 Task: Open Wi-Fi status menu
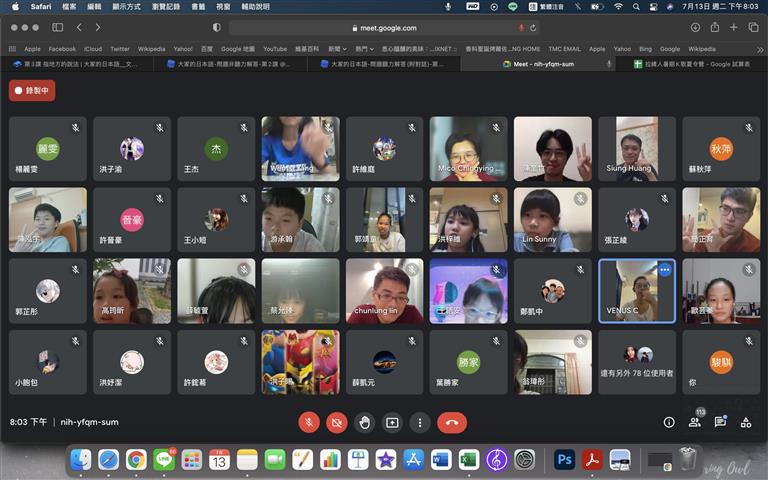[618, 6]
